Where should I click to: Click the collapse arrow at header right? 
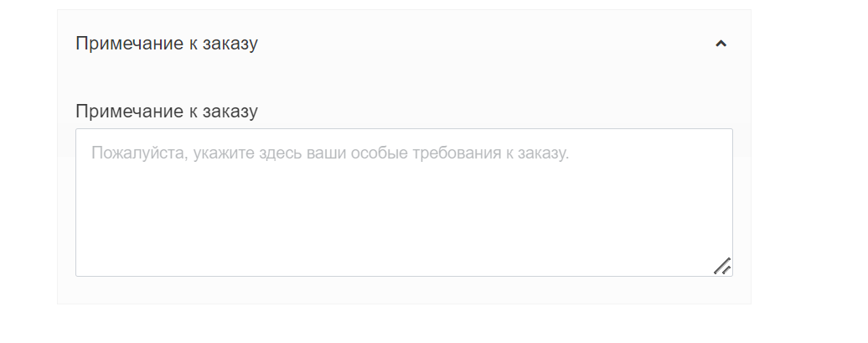point(721,44)
